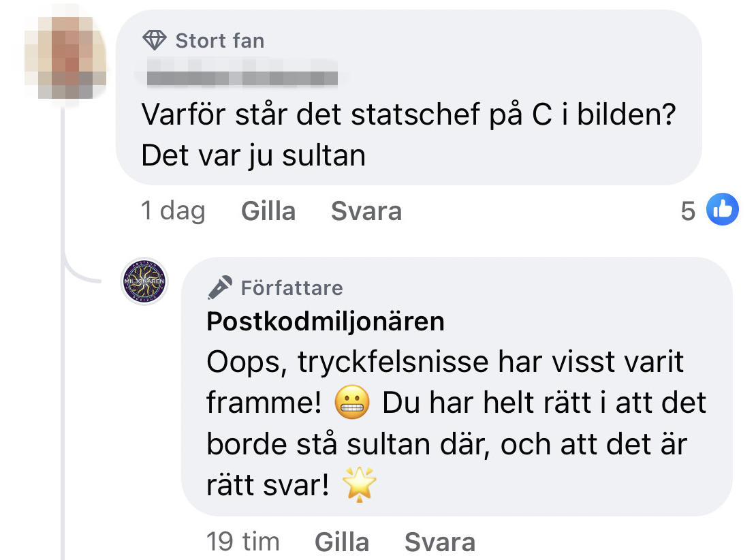
Task: Click the "19 tim" reply timestamp
Action: pos(243,542)
